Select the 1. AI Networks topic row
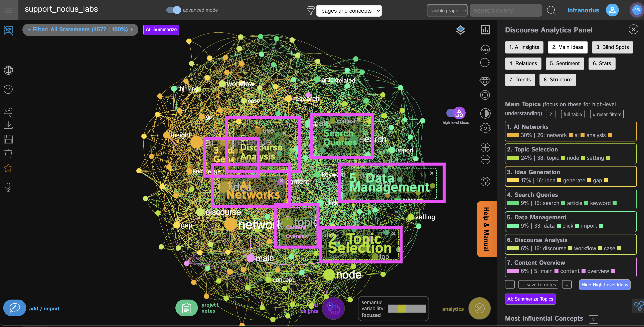The image size is (644, 327). pos(571,131)
